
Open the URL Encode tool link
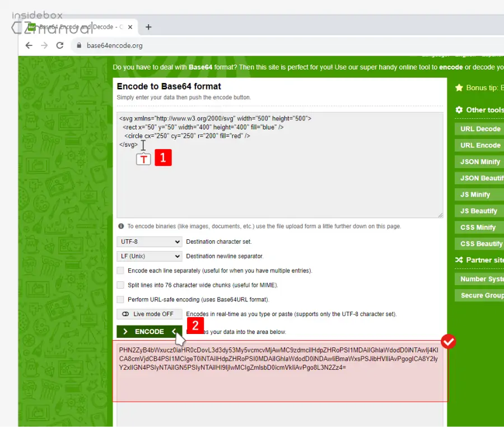click(480, 145)
